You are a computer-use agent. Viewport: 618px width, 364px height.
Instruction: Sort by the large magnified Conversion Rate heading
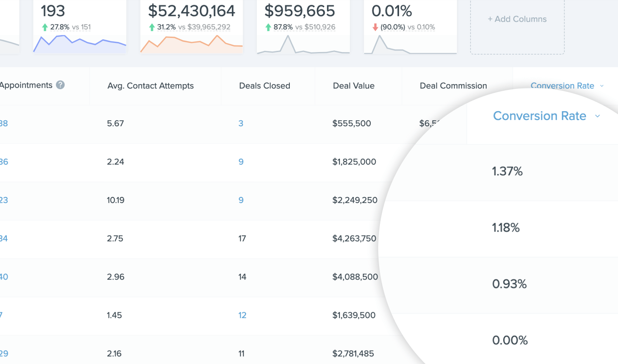[540, 116]
